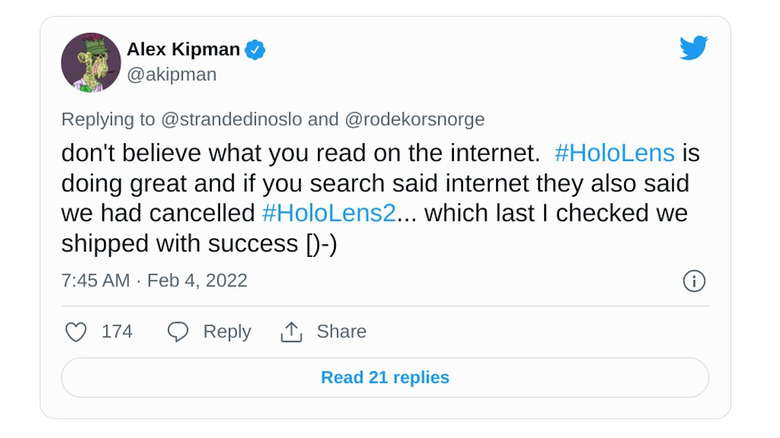The height and width of the screenshot is (438, 780).
Task: Open the @strandedinoslo mention
Action: 231,119
